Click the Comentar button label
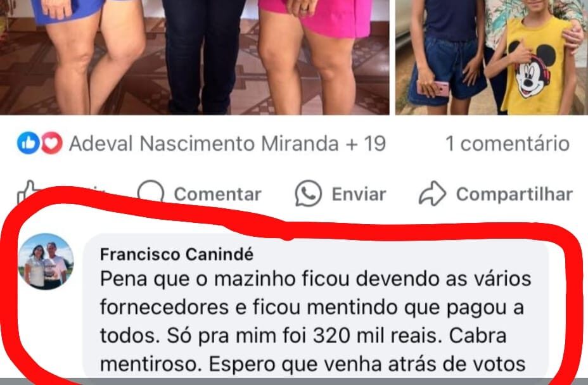This screenshot has height=385, width=588. 217,194
